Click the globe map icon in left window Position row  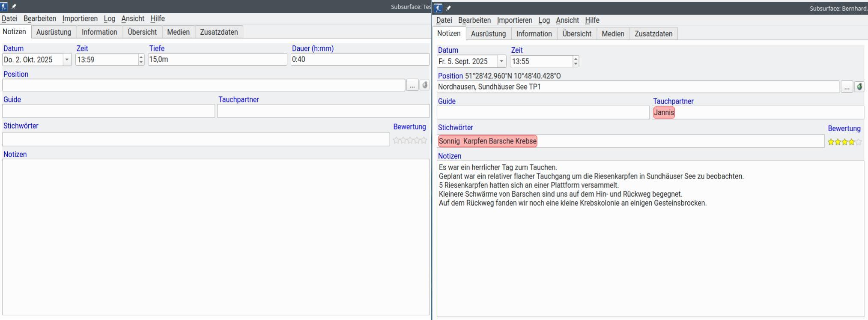(424, 85)
